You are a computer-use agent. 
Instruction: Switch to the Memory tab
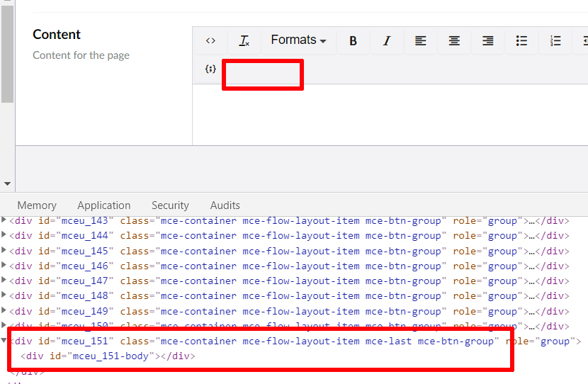pyautogui.click(x=37, y=205)
